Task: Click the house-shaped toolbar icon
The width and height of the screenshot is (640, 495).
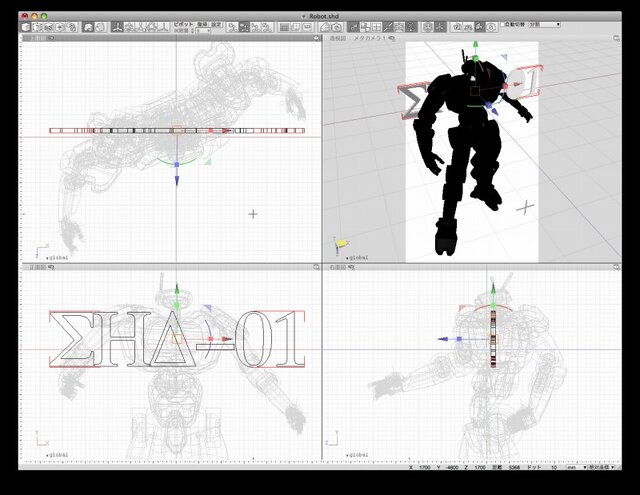Action: click(x=325, y=27)
